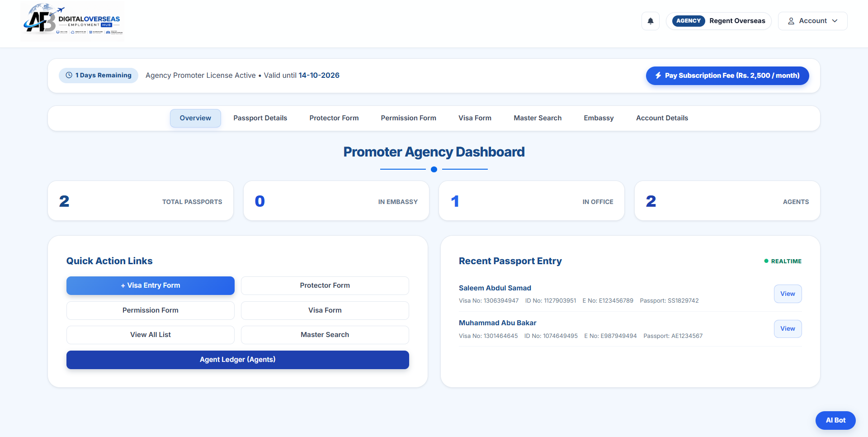Open the Agent Ledger (Agents) button
Viewport: 868px width, 437px height.
tap(238, 360)
